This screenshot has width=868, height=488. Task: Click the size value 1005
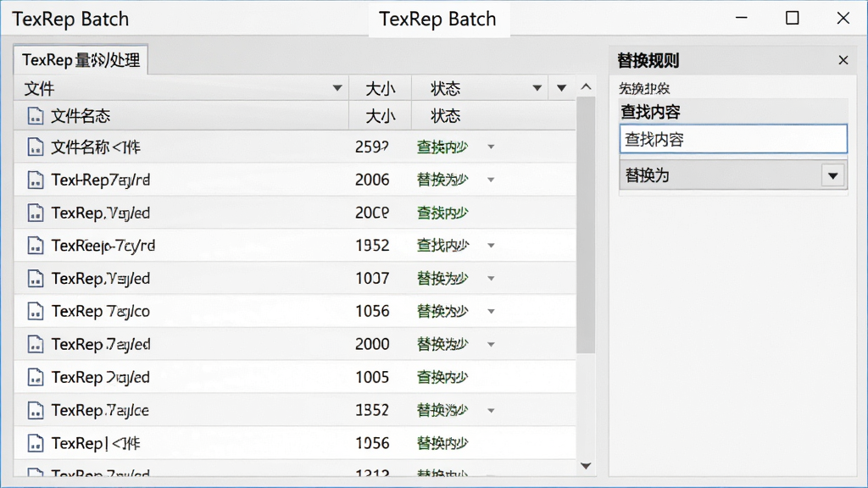coord(372,377)
